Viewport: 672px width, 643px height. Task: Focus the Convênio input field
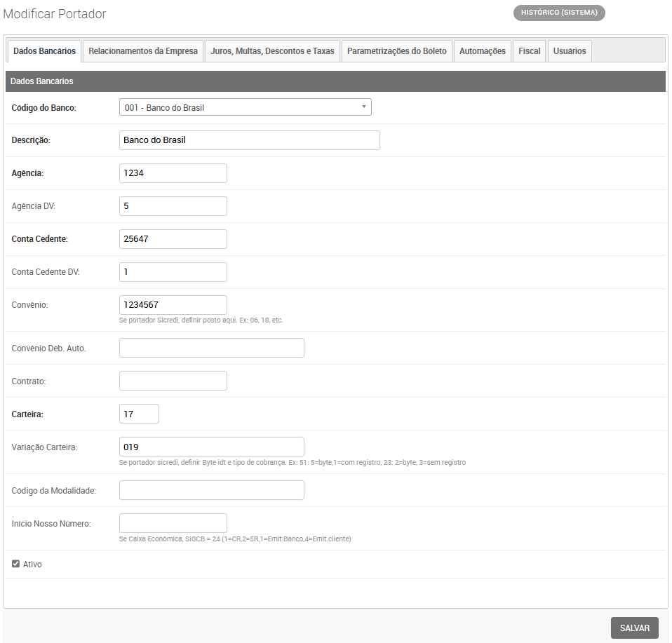coord(173,305)
